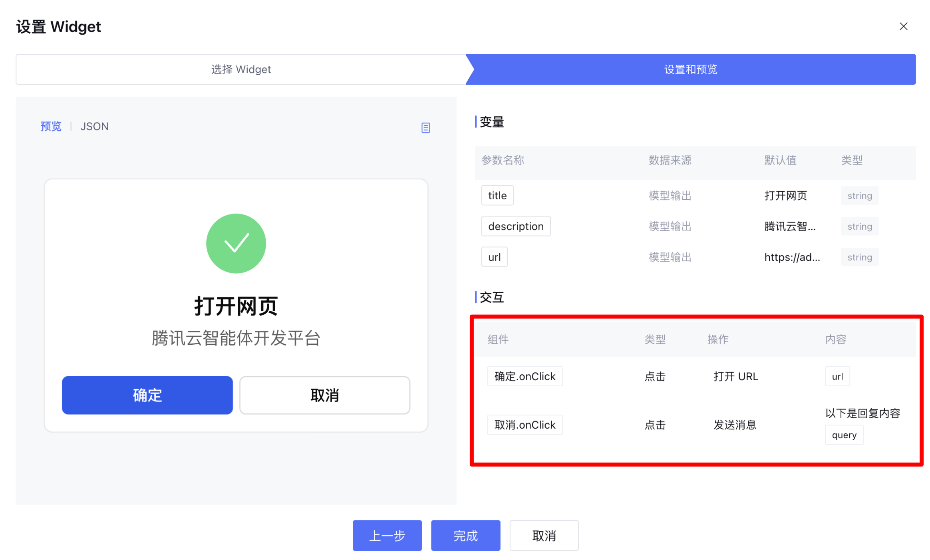
Task: Click the 取消.onClick component tag
Action: tap(525, 425)
